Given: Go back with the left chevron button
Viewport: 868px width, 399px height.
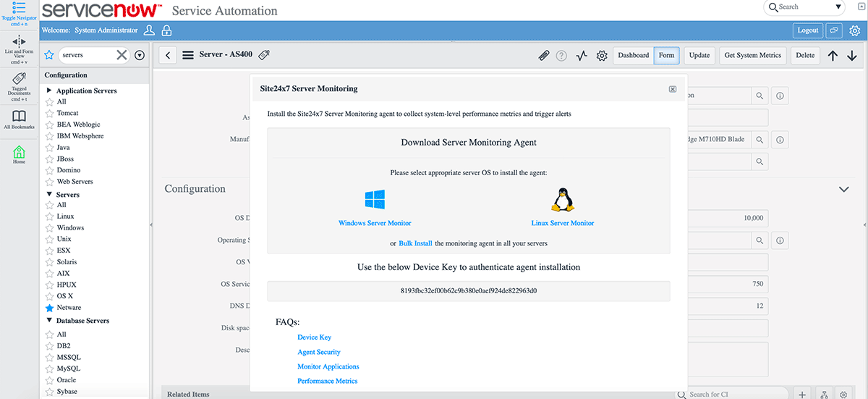Looking at the screenshot, I should click(x=168, y=55).
